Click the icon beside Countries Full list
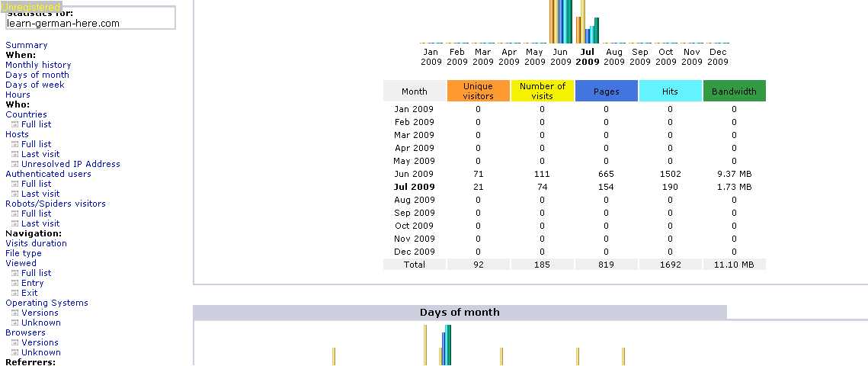This screenshot has height=366, width=868. [14, 124]
